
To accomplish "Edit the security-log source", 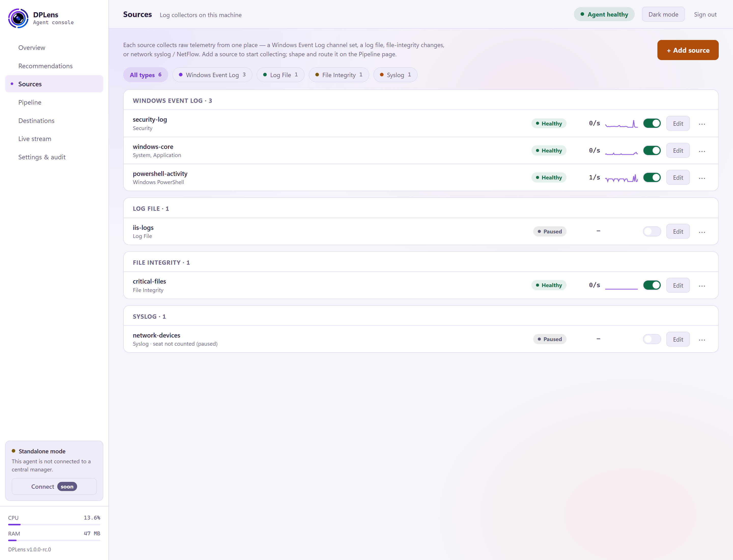I will [x=678, y=123].
